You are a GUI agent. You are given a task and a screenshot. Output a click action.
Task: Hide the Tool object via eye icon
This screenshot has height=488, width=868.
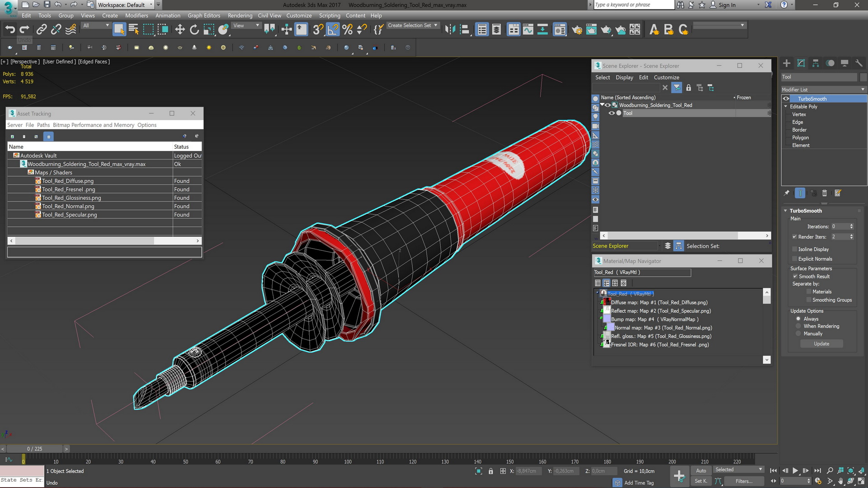click(x=611, y=113)
